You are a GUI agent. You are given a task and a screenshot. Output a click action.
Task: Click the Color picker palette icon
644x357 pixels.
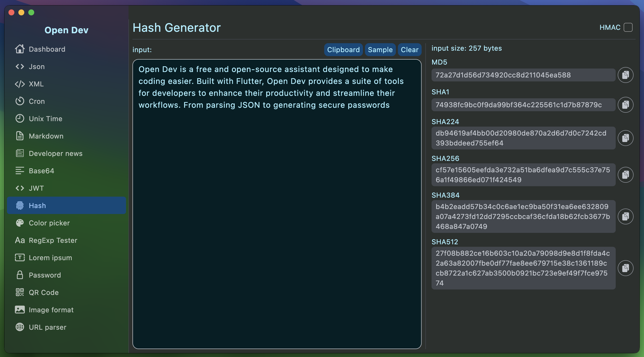(x=20, y=223)
